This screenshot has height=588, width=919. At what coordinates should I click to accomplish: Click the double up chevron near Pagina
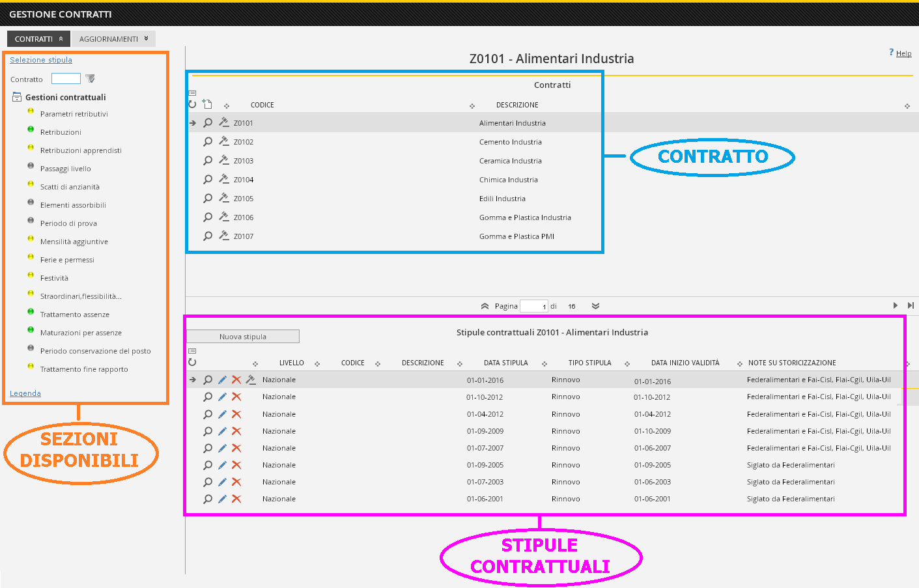(485, 306)
